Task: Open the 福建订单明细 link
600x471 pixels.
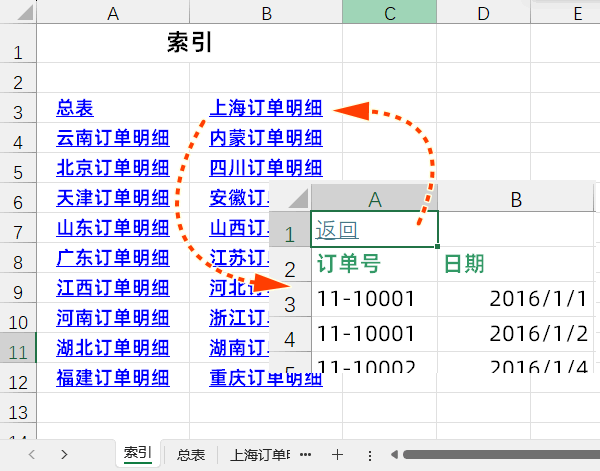Action: [x=113, y=379]
